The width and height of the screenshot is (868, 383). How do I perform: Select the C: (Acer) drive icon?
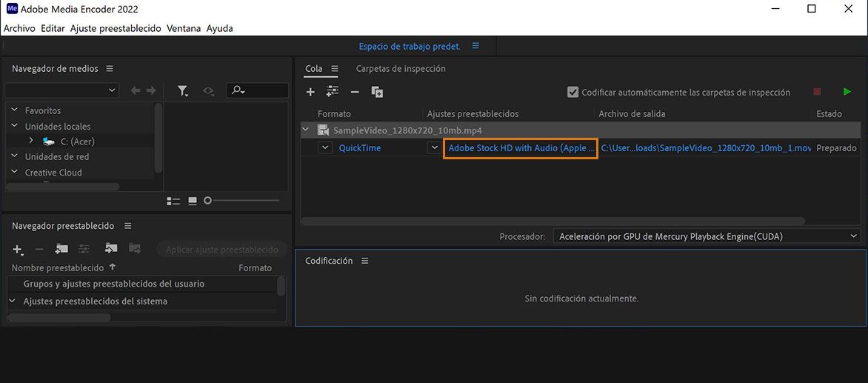pos(49,141)
